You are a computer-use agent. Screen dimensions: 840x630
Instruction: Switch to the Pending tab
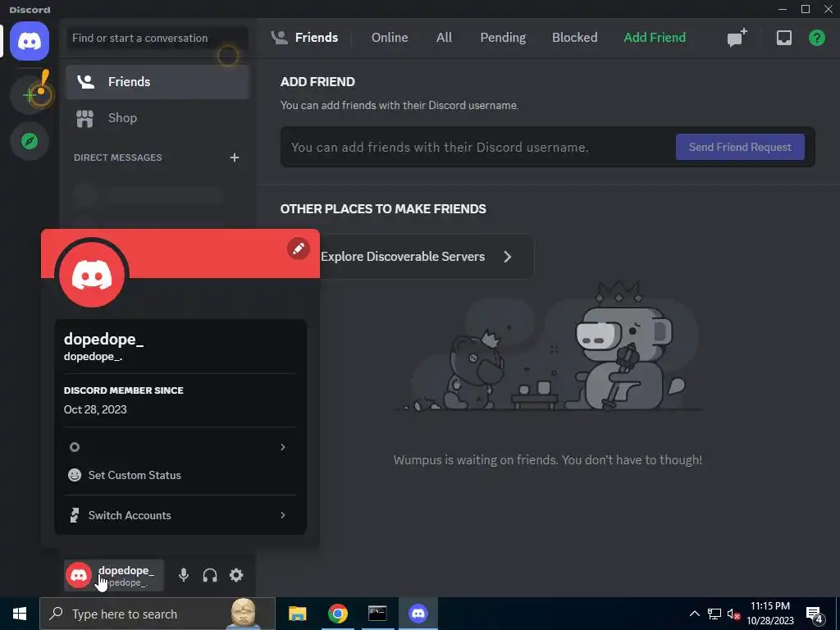pyautogui.click(x=503, y=38)
